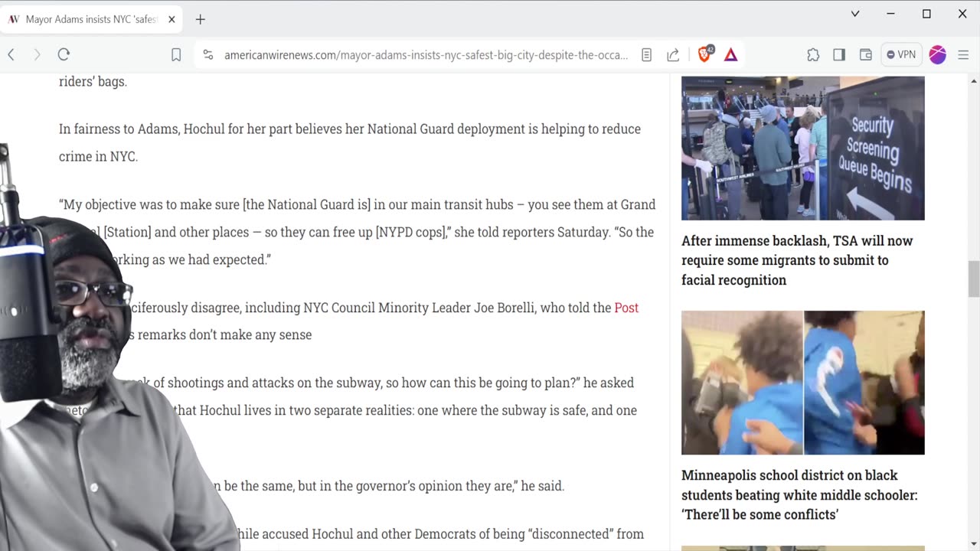Viewport: 980px width, 551px height.
Task: Open the extensions puzzle icon
Action: (x=813, y=54)
